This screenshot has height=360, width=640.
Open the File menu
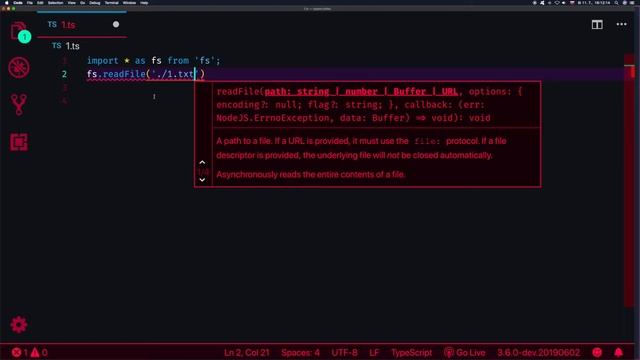pyautogui.click(x=30, y=3)
